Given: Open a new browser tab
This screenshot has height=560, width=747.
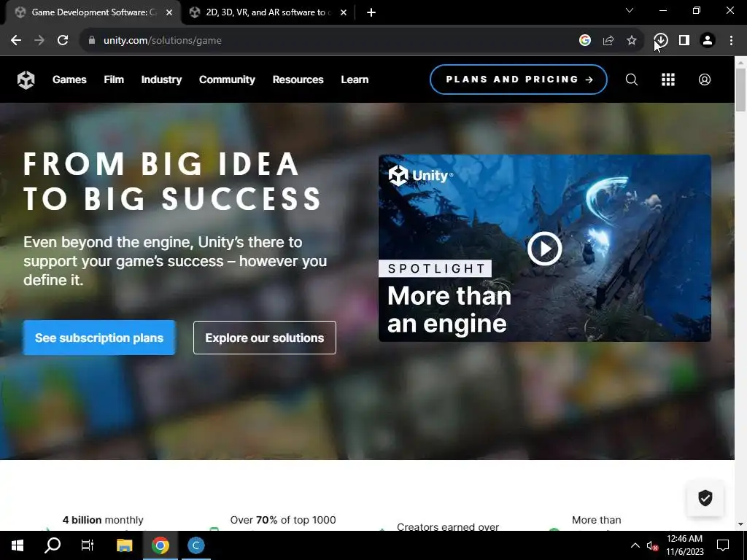Looking at the screenshot, I should point(371,12).
